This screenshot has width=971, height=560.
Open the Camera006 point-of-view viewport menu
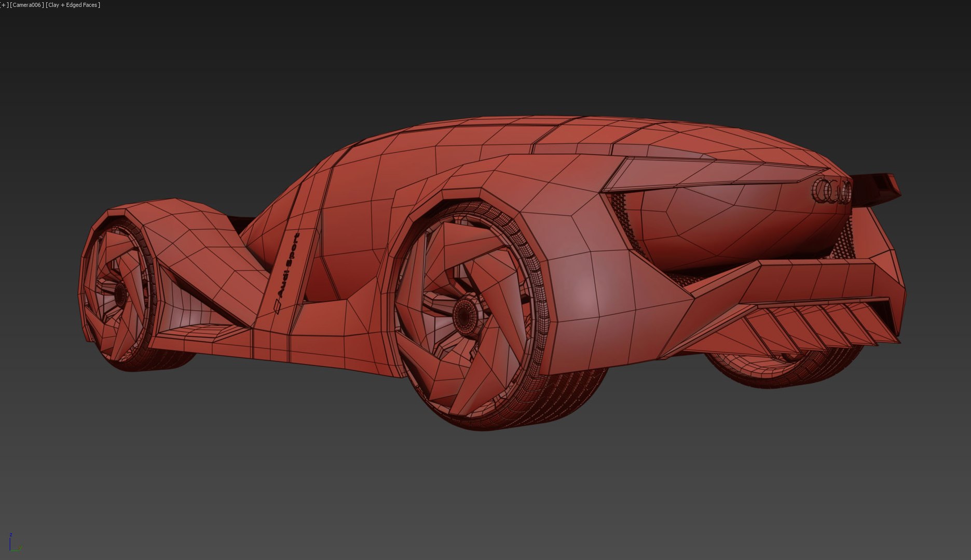27,5
